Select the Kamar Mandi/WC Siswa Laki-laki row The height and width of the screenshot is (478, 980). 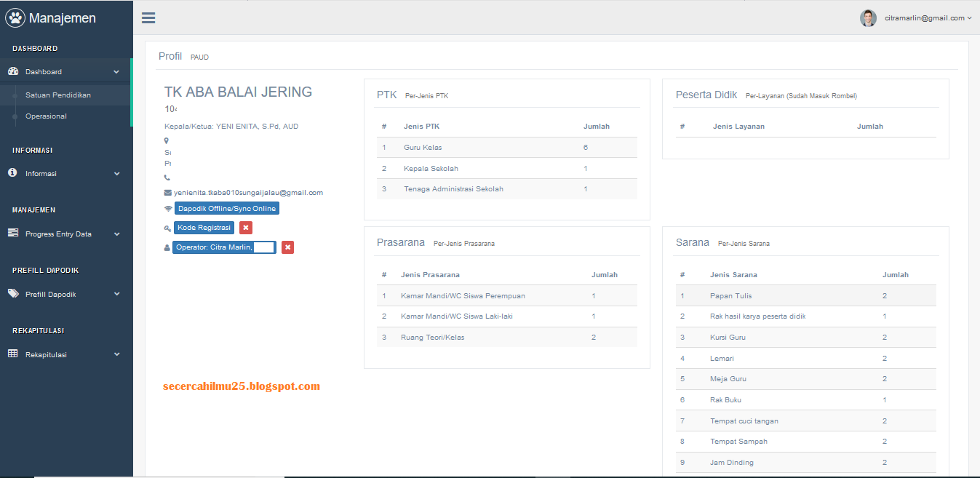[x=507, y=316]
